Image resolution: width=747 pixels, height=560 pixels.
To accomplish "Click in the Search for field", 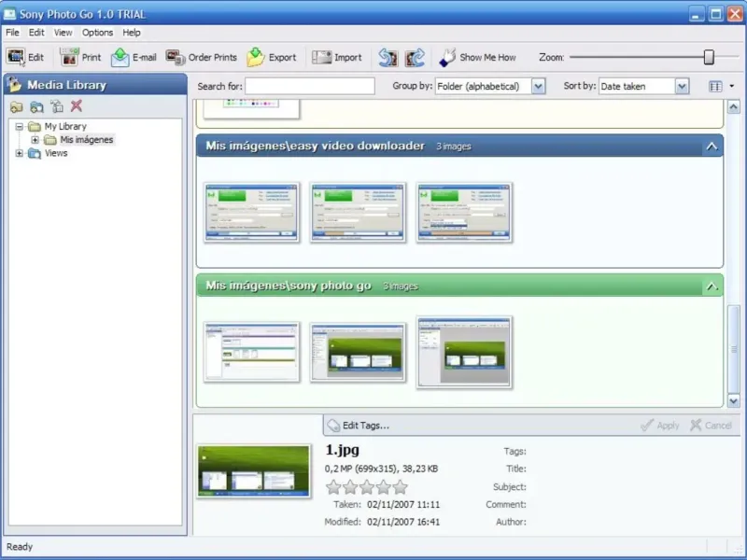I will pyautogui.click(x=310, y=86).
